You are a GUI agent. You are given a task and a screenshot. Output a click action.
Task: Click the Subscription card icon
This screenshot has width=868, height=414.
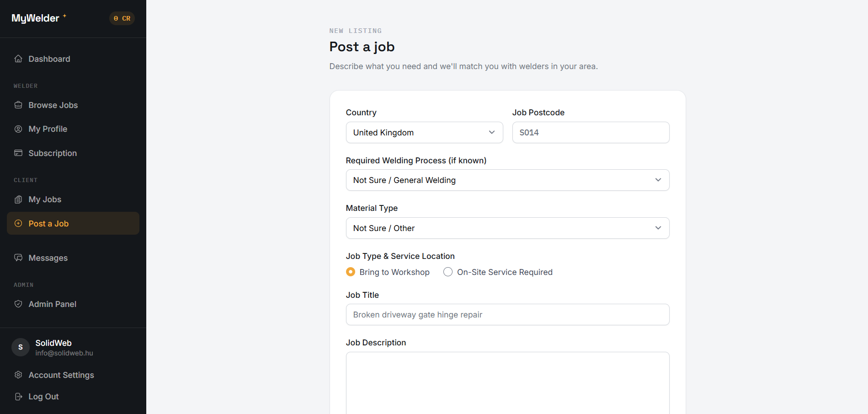point(18,153)
